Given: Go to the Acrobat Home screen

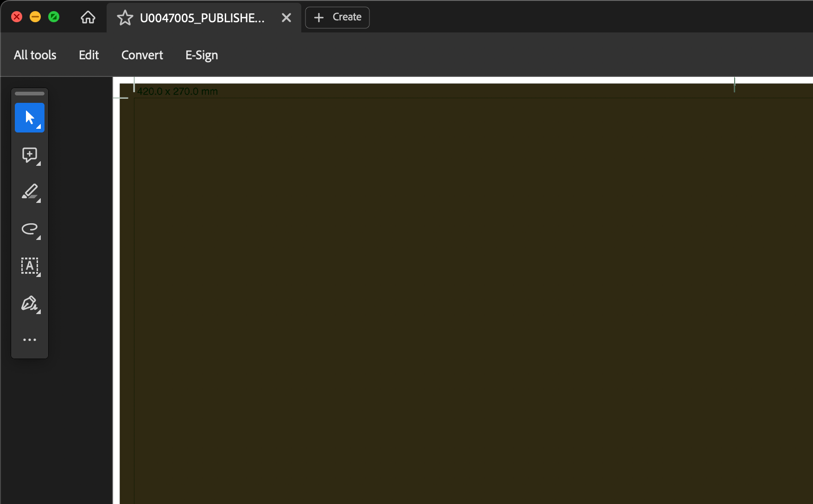Looking at the screenshot, I should (x=88, y=17).
